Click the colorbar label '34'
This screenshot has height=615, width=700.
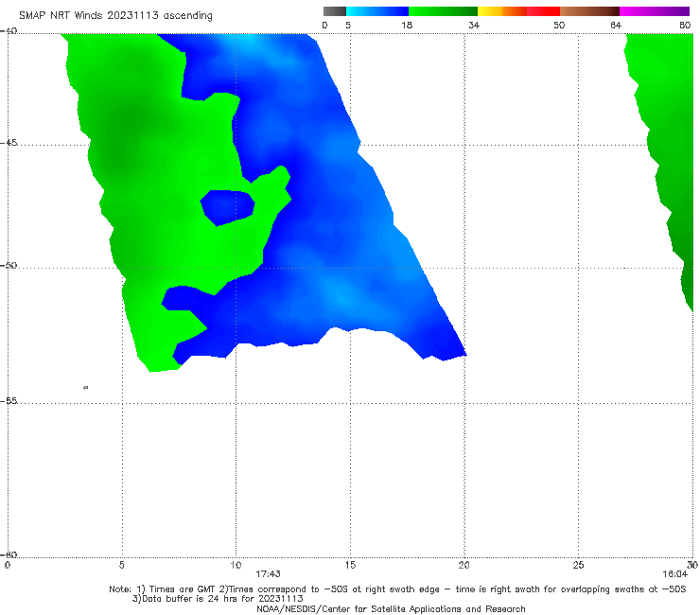click(474, 26)
